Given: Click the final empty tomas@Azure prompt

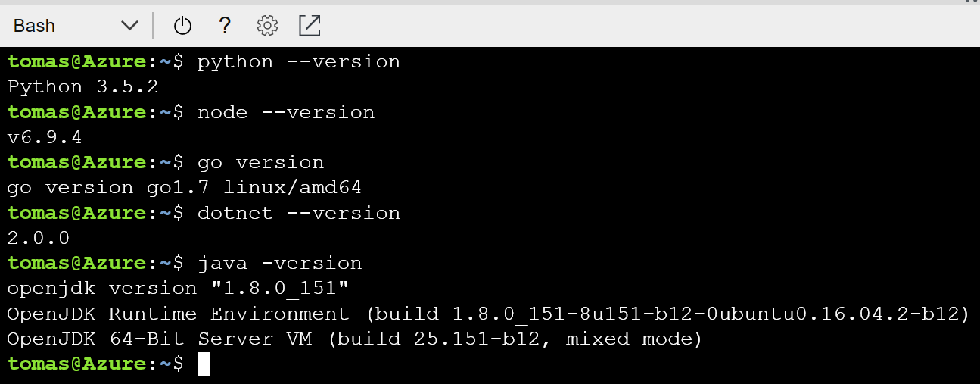Looking at the screenshot, I should pyautogui.click(x=95, y=364).
